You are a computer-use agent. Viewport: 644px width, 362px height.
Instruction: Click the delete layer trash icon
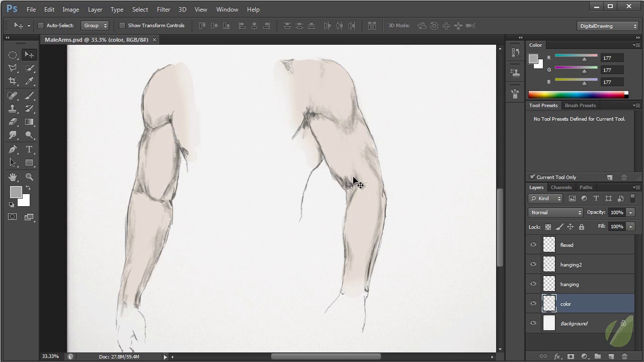[624, 356]
